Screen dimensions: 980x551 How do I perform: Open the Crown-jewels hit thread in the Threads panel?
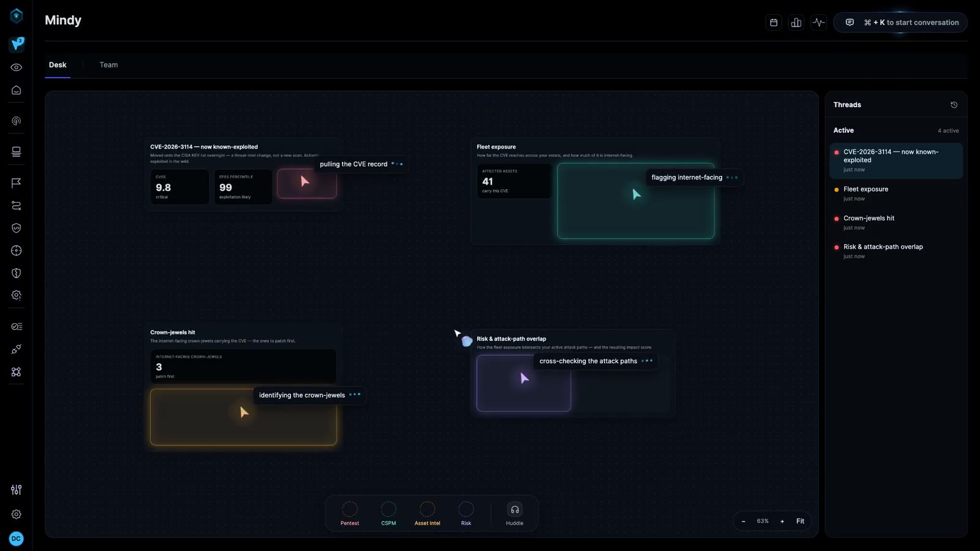click(x=896, y=222)
